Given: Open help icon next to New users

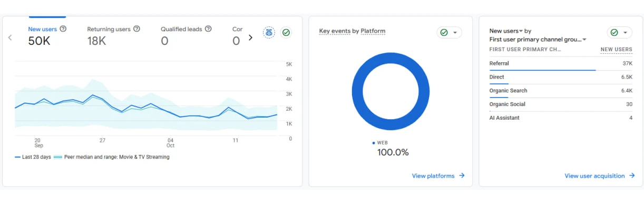Looking at the screenshot, I should click(63, 29).
